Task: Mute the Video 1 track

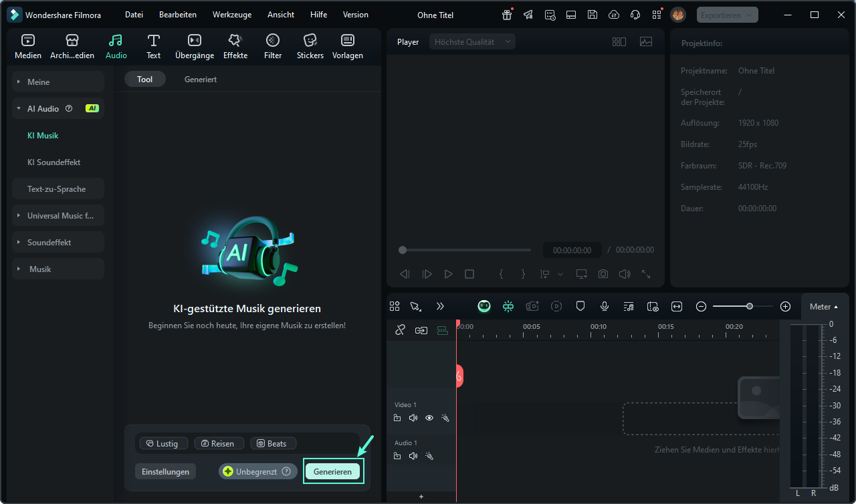Action: (x=413, y=418)
